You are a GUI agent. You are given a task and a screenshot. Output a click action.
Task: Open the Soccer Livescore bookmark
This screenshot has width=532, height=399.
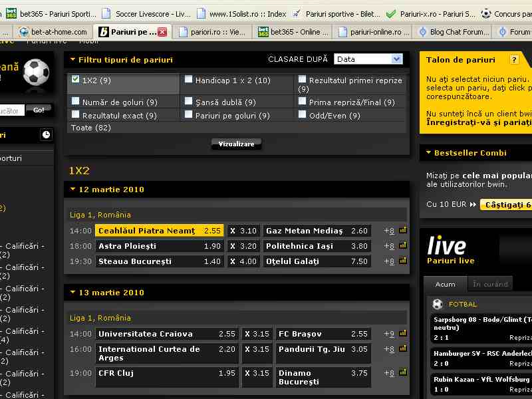(146, 14)
